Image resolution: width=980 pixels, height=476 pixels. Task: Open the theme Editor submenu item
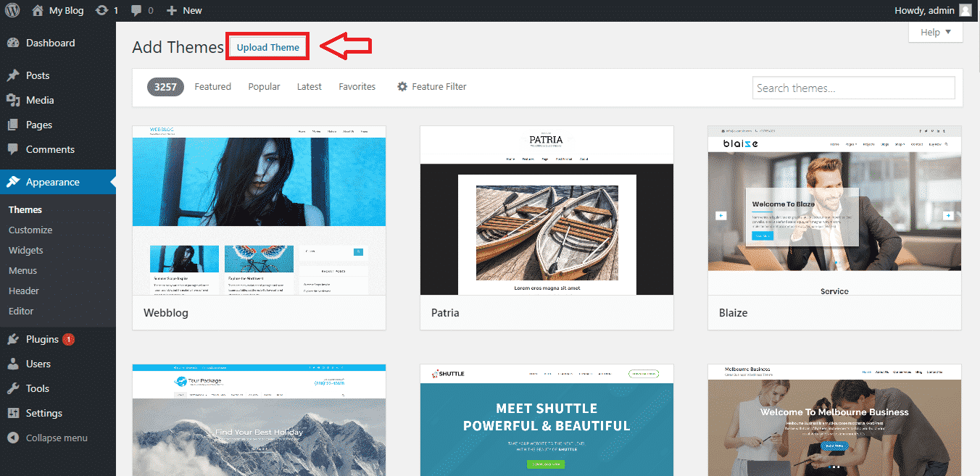(x=21, y=311)
